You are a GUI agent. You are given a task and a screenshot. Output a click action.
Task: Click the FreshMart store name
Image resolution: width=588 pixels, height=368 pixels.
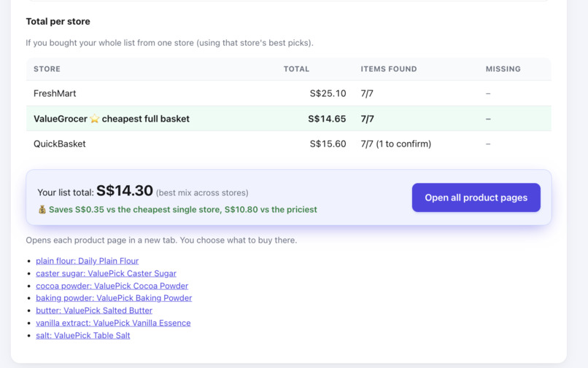[55, 93]
